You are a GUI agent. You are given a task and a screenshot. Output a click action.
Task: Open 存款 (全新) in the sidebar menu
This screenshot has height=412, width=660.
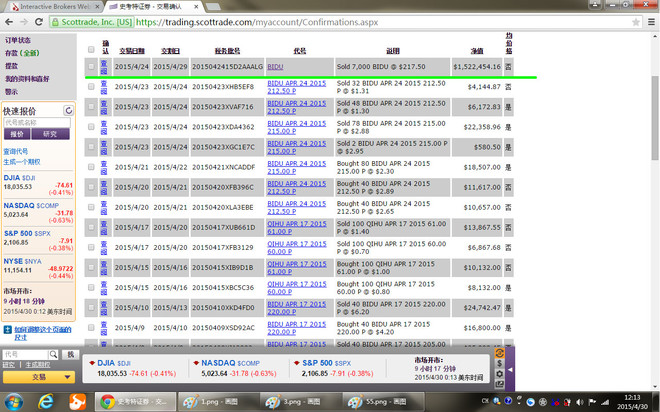coord(22,53)
